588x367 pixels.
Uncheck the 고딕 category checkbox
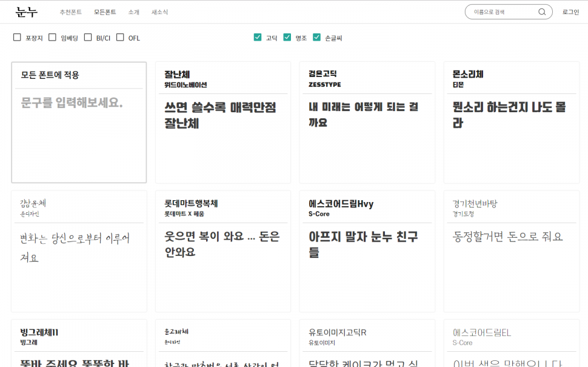257,37
